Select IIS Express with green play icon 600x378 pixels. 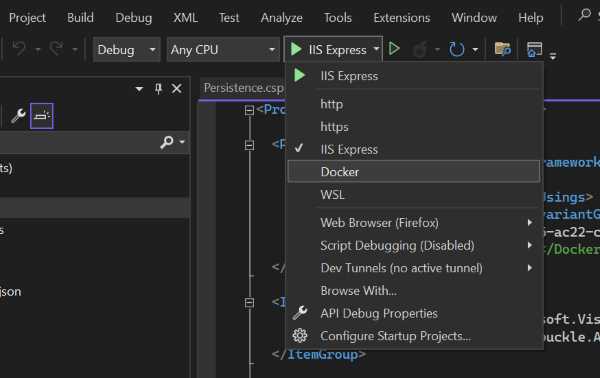pos(413,76)
